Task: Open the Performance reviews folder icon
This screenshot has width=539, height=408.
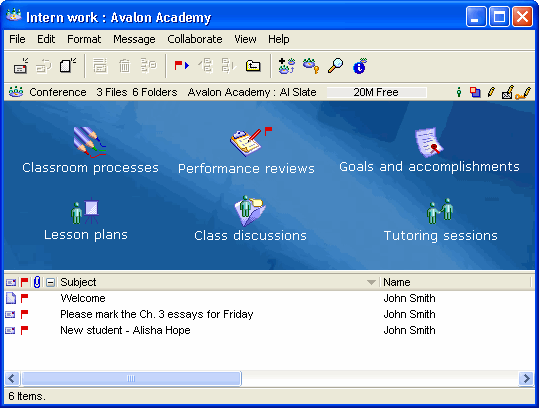Action: [251, 142]
